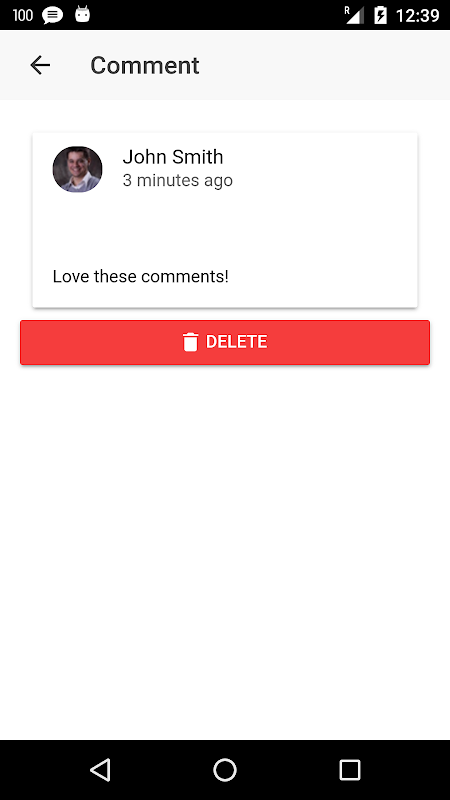Select the DELETE text label

(x=236, y=342)
